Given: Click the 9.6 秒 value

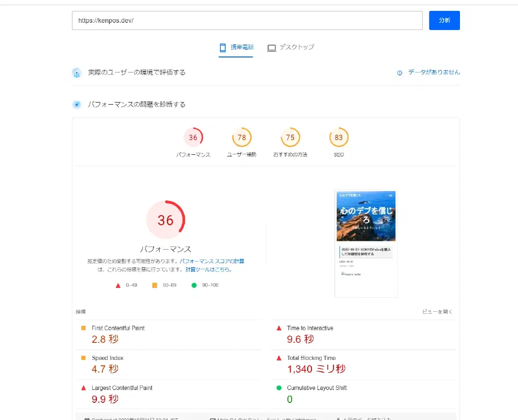Looking at the screenshot, I should (x=300, y=339).
